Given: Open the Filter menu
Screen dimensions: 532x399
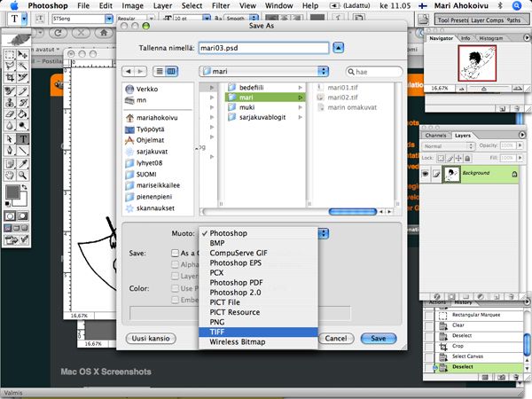Looking at the screenshot, I should 221,6.
